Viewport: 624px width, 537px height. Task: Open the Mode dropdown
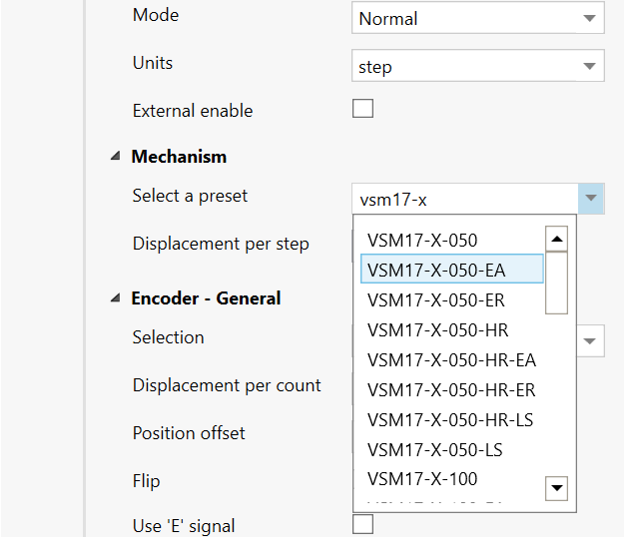tap(477, 19)
